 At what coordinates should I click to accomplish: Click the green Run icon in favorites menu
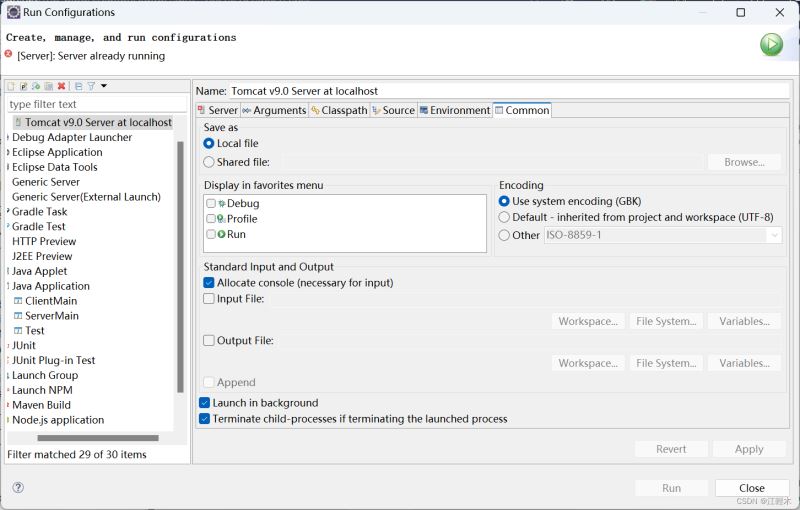(221, 234)
